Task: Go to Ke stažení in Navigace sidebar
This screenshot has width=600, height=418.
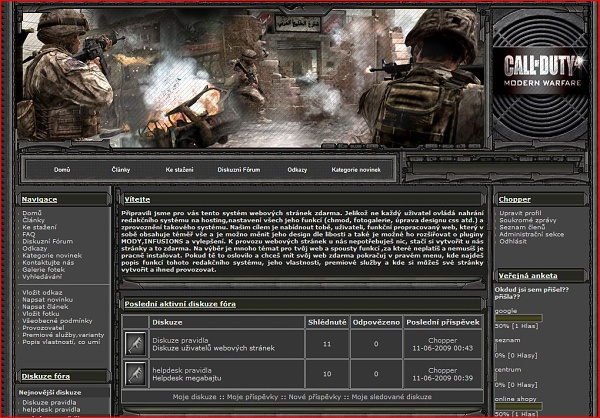Action: (39, 227)
